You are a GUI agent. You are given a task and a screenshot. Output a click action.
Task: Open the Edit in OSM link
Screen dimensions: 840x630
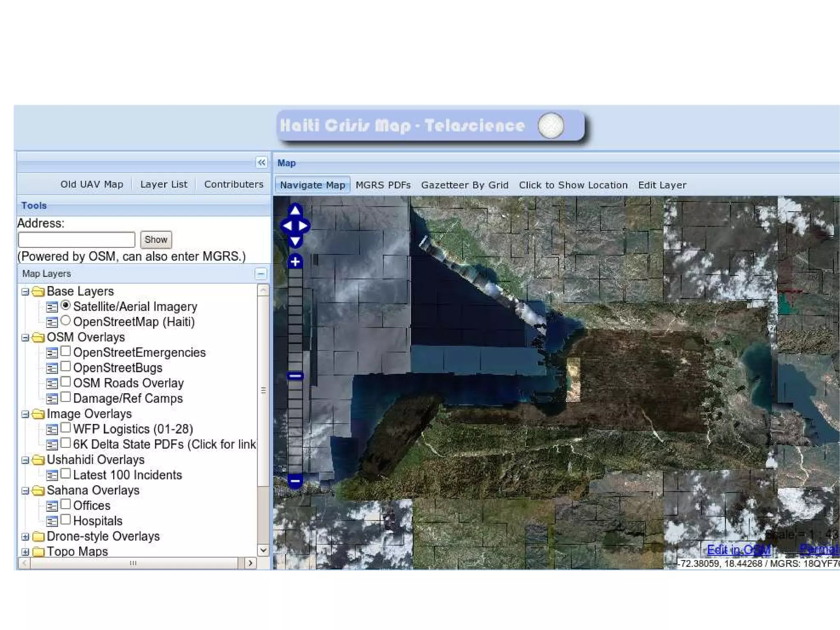[738, 550]
